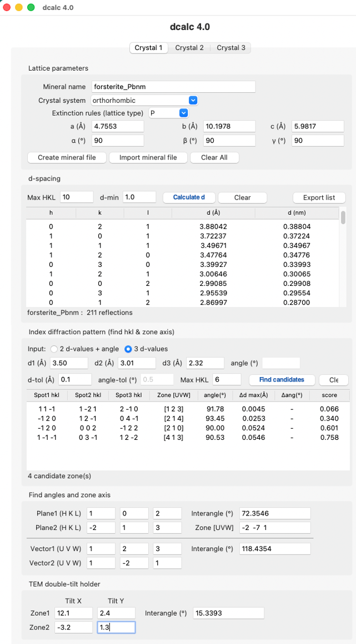This screenshot has height=644, width=356.
Task: Click the d-tol (Å) field
Action: tap(75, 379)
